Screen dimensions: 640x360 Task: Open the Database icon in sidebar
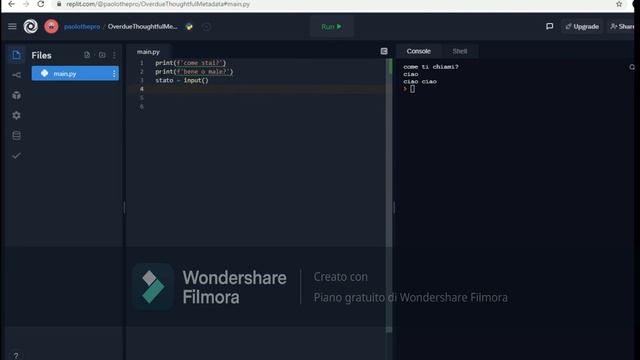tap(16, 136)
